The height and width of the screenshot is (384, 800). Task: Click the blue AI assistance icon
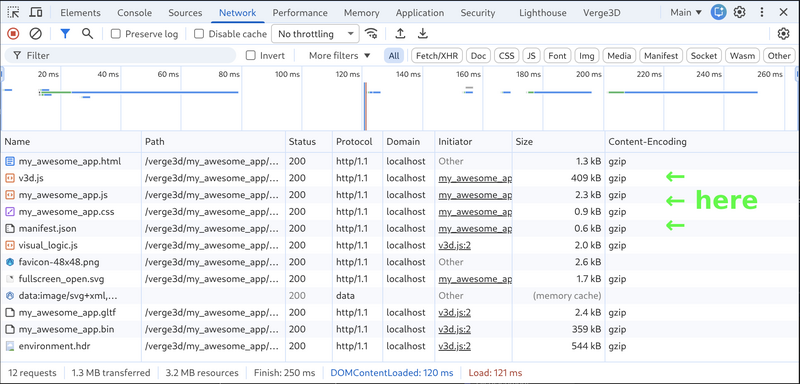click(718, 12)
